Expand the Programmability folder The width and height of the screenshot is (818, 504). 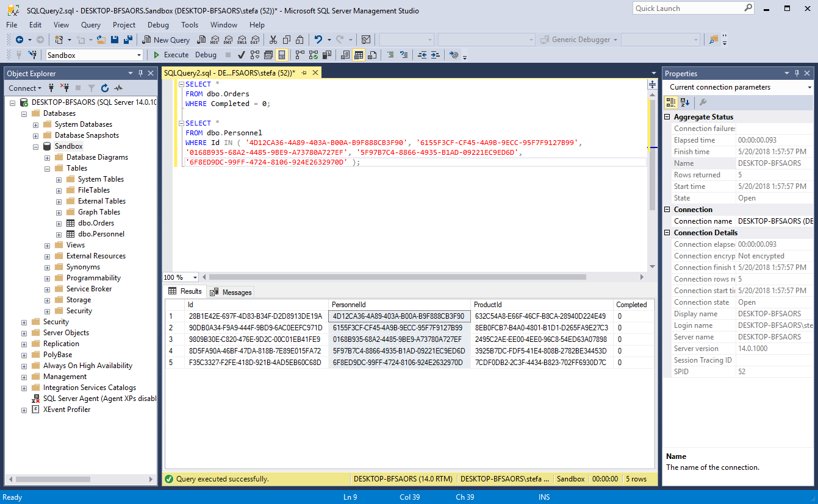pyautogui.click(x=48, y=278)
